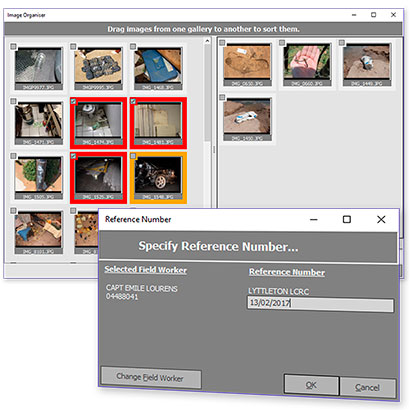The height and width of the screenshot is (410, 410).
Task: Uncheck the checkbox on first red-highlighted thumbnail
Action: pyautogui.click(x=73, y=101)
